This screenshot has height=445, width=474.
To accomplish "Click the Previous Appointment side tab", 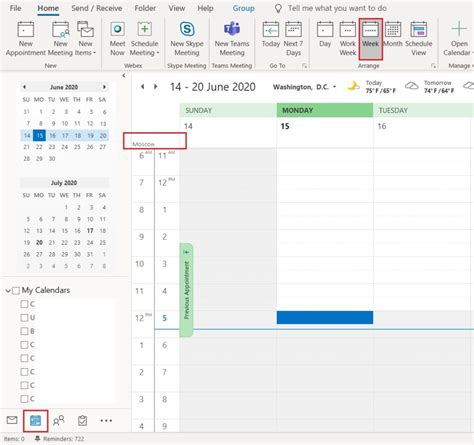I will tap(186, 290).
